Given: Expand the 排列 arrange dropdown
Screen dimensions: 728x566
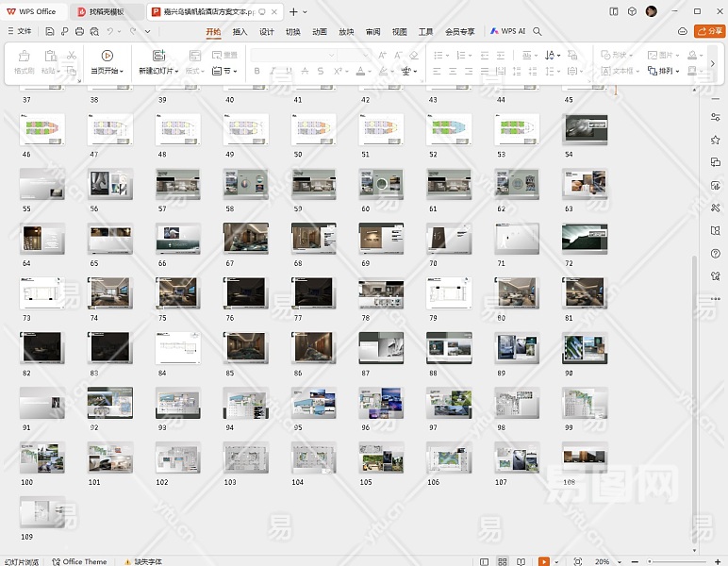Looking at the screenshot, I should click(x=678, y=71).
